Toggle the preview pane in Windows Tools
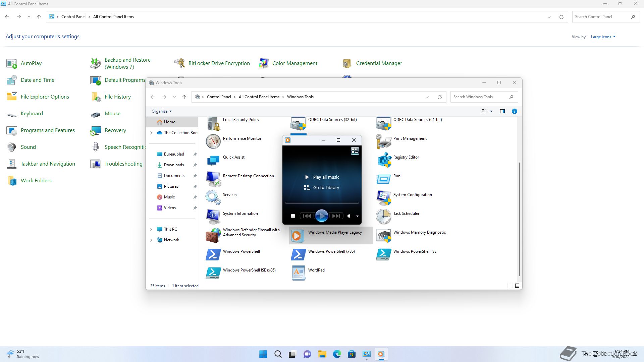Image resolution: width=644 pixels, height=362 pixels. pos(502,111)
